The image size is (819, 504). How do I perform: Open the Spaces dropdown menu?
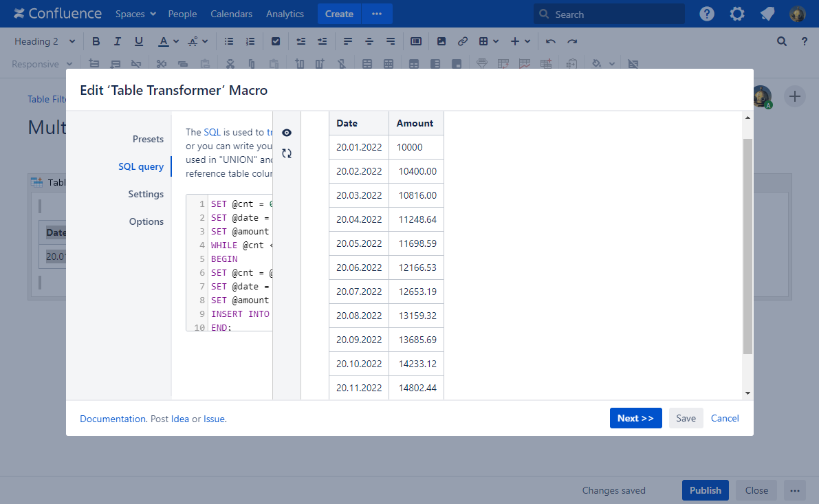tap(135, 14)
